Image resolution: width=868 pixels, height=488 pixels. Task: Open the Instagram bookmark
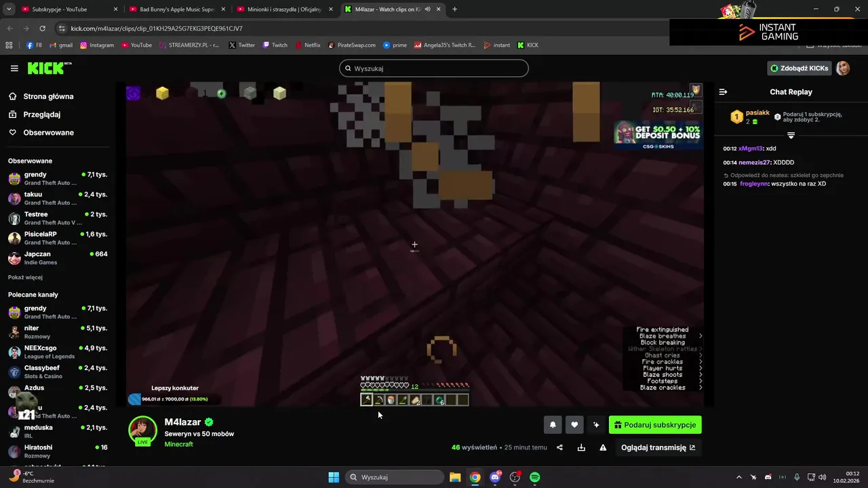point(97,45)
